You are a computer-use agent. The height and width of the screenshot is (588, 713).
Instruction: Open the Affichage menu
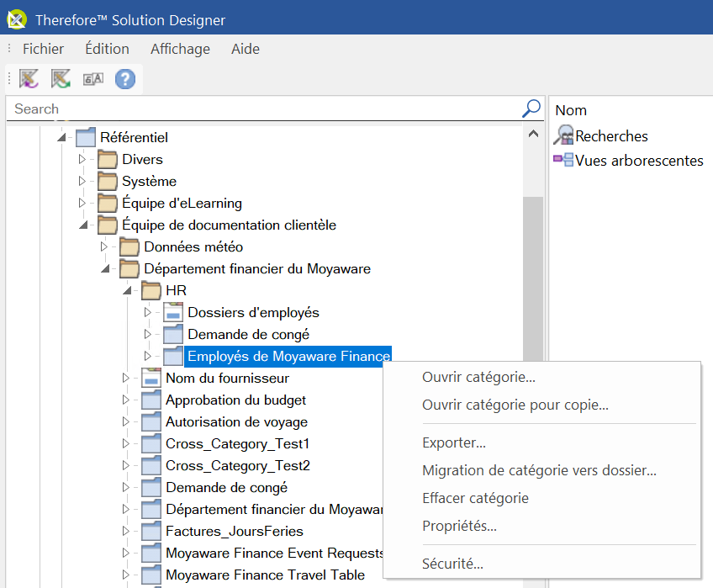pos(180,49)
